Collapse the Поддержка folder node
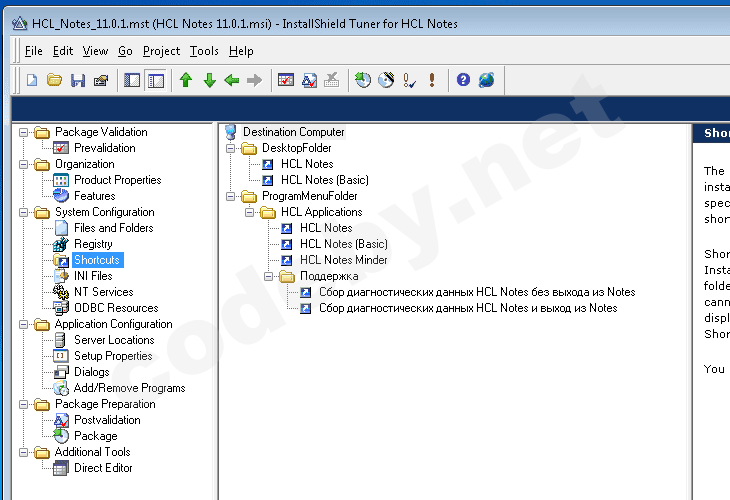This screenshot has height=500, width=730. point(269,277)
